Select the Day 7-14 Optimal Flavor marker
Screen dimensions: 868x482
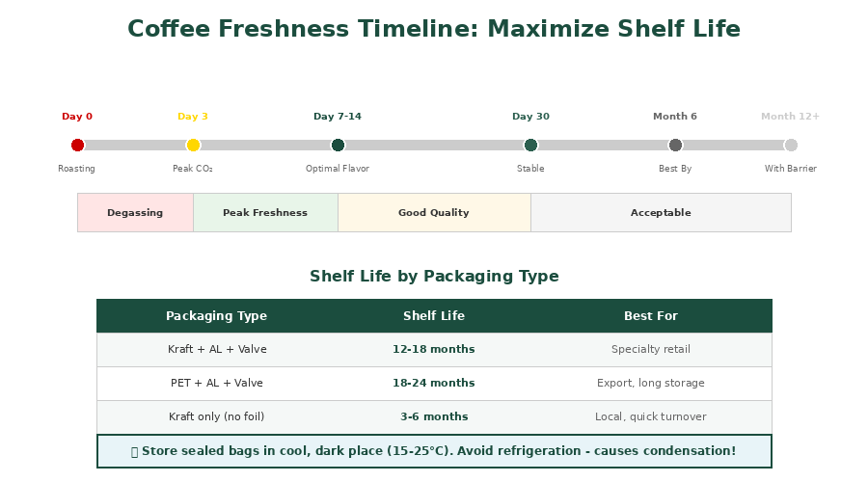click(338, 145)
